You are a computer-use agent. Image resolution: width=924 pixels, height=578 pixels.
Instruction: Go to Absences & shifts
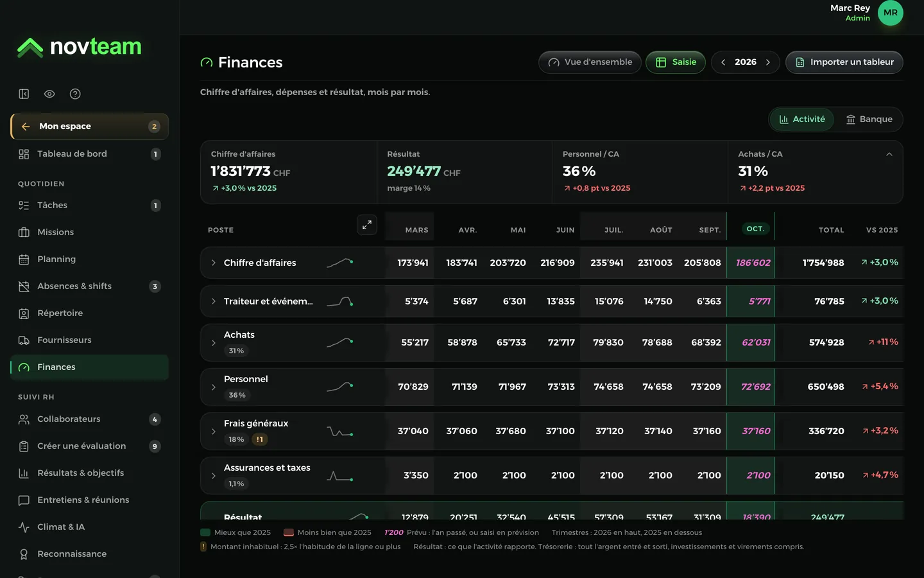click(89, 286)
